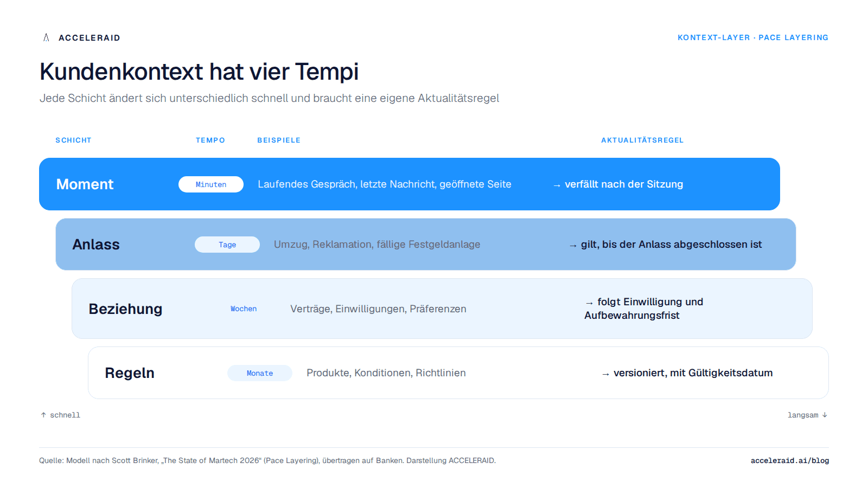Click the AKTUALITÄTSREGEL column header
Viewport: 868px width, 488px height.
[642, 140]
